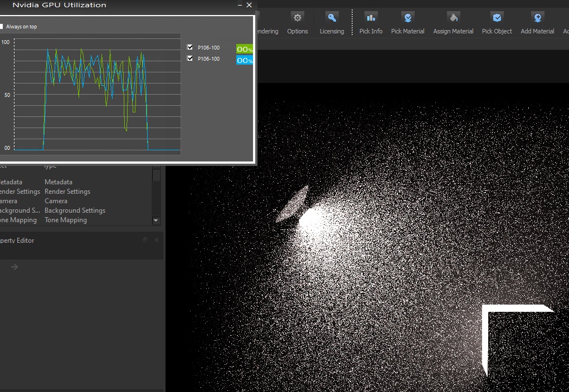The width and height of the screenshot is (569, 392).
Task: Open the Licensing key icon
Action: click(332, 18)
